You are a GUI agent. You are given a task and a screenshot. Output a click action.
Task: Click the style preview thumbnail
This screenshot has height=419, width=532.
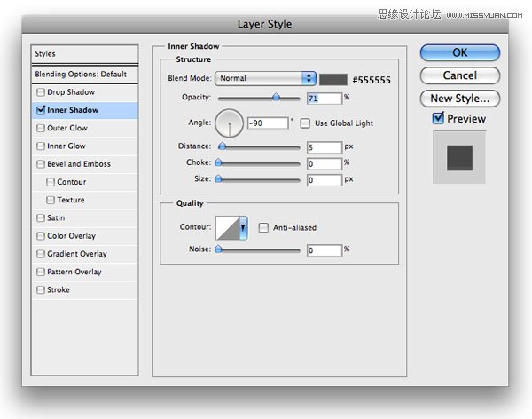click(x=459, y=158)
